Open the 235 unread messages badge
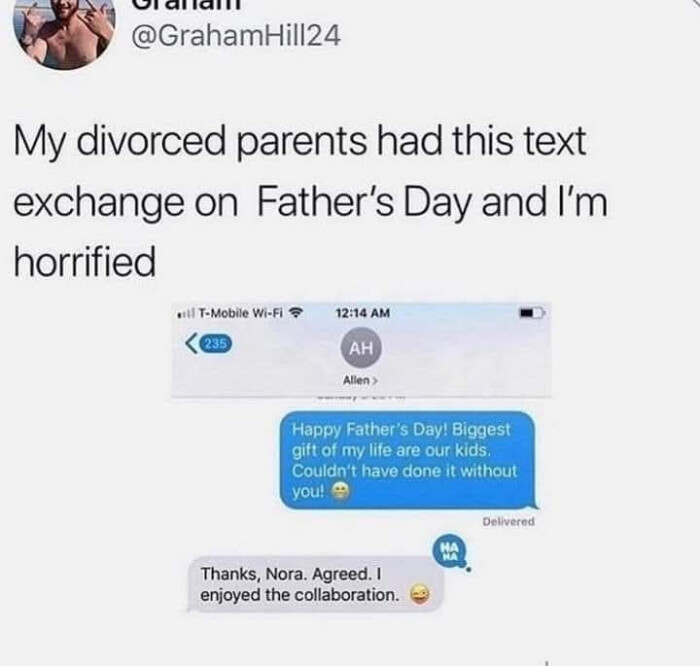The height and width of the screenshot is (666, 700). coord(216,344)
